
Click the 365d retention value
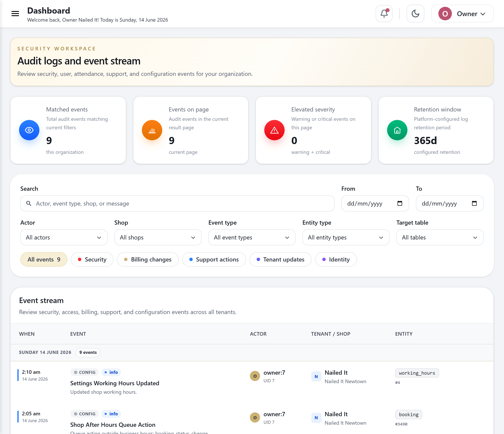point(425,141)
